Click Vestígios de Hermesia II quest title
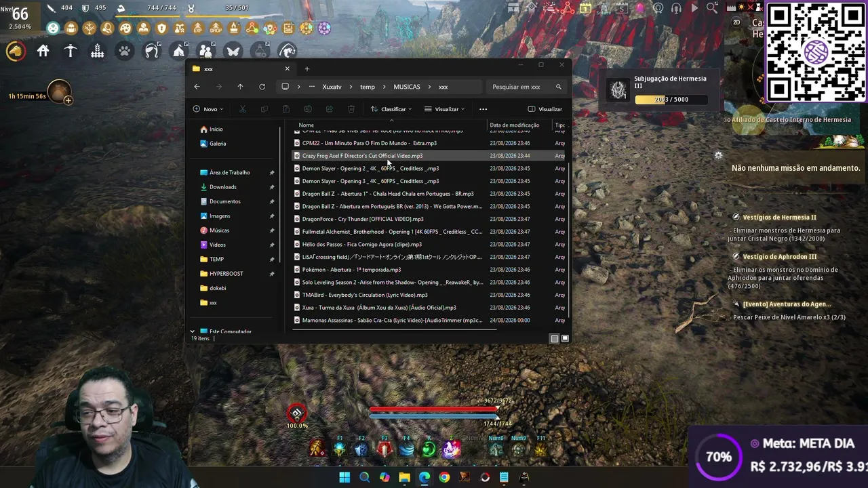This screenshot has height=488, width=868. click(779, 218)
